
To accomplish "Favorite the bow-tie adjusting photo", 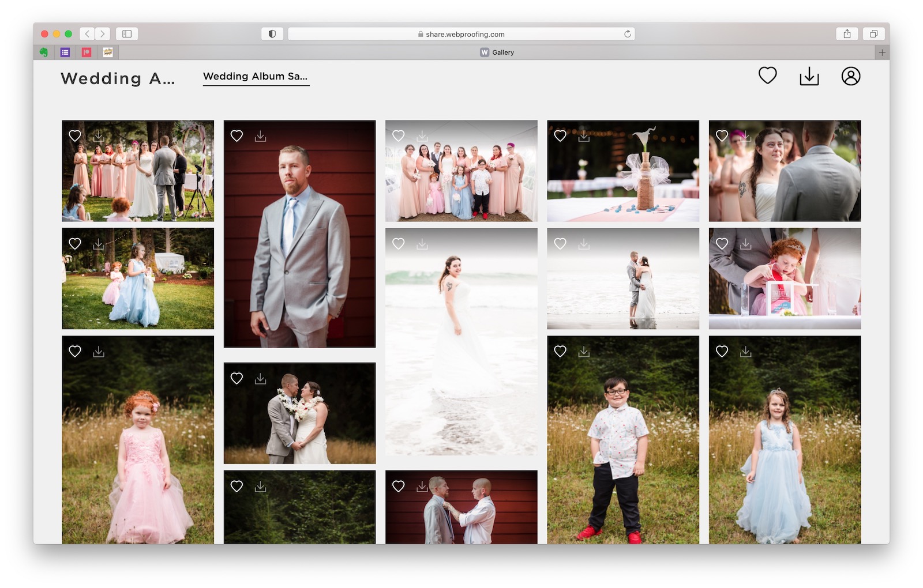I will click(x=398, y=487).
